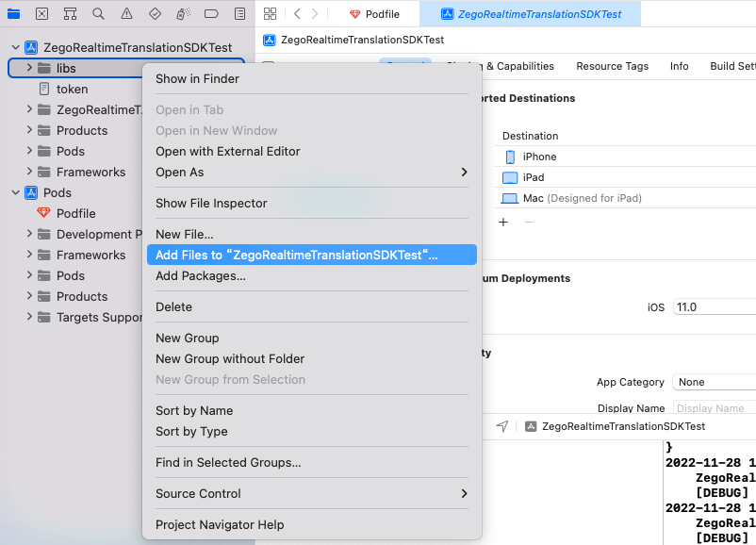
Task: Open the Resource Tags tab
Action: (613, 66)
